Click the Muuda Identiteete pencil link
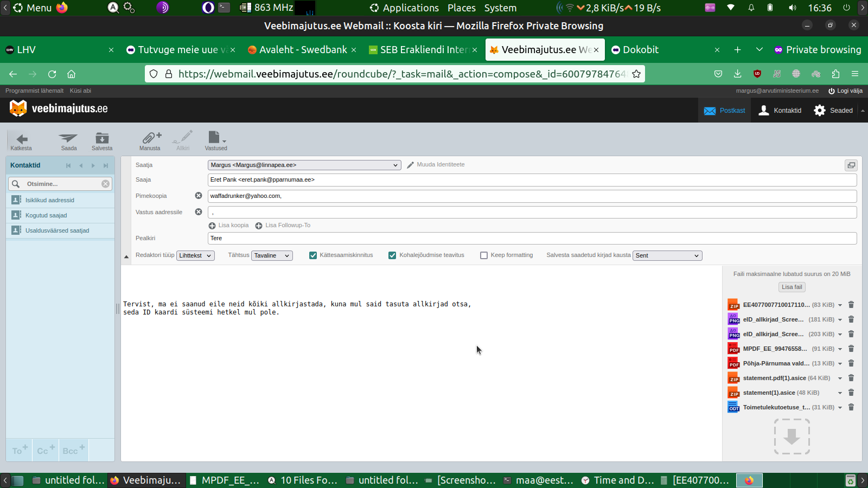Viewport: 868px width, 488px height. [x=436, y=165]
